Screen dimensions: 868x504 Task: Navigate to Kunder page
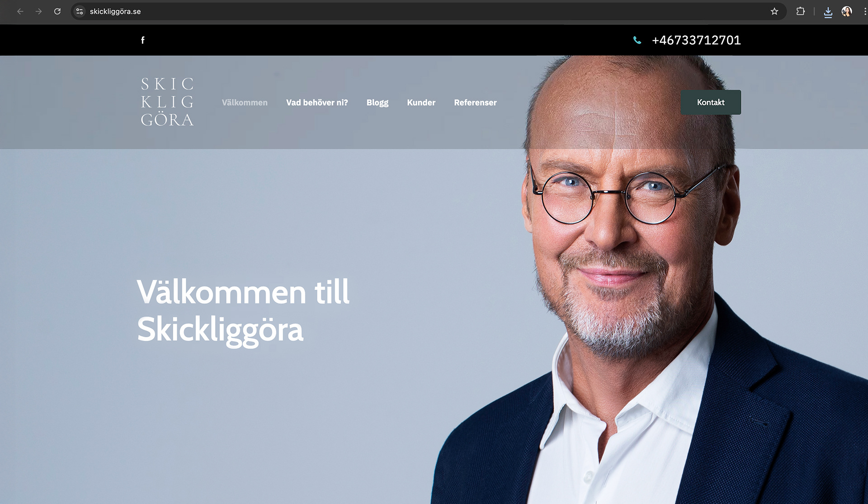[421, 103]
